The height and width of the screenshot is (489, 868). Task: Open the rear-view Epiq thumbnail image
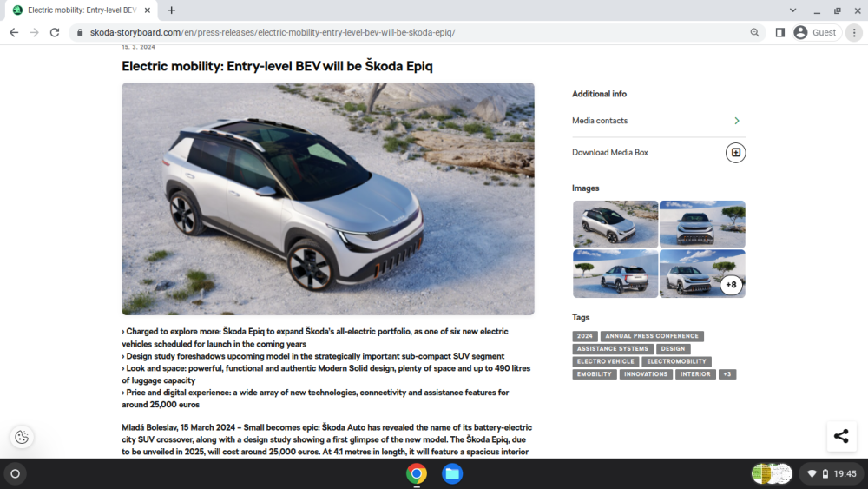click(615, 274)
